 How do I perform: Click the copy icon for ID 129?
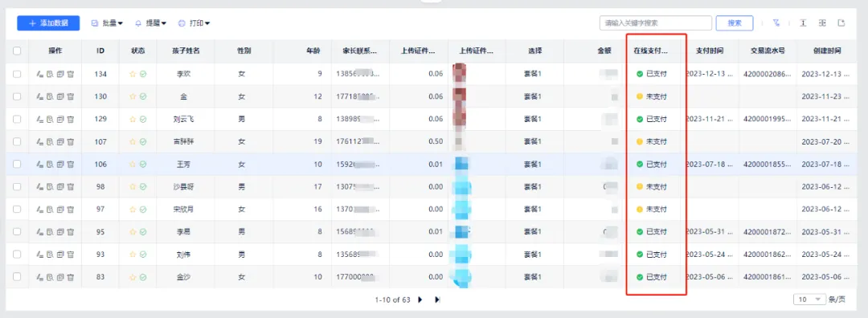click(x=60, y=119)
